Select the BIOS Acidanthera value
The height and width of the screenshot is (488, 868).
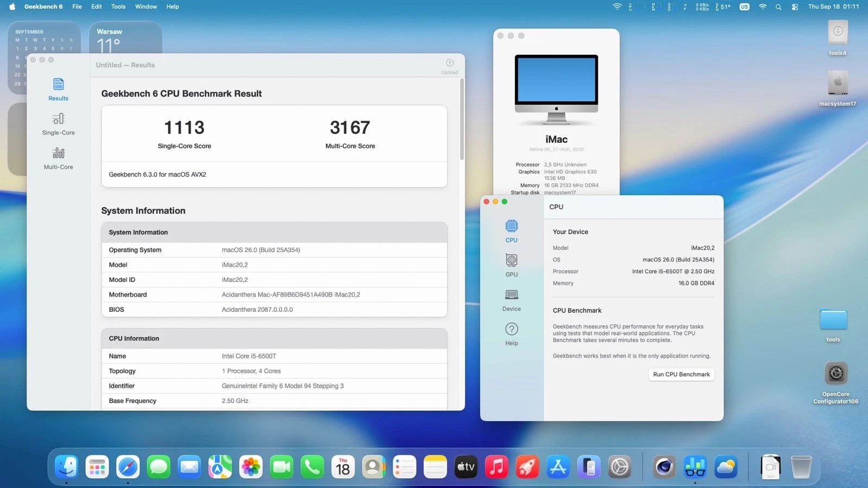(257, 310)
